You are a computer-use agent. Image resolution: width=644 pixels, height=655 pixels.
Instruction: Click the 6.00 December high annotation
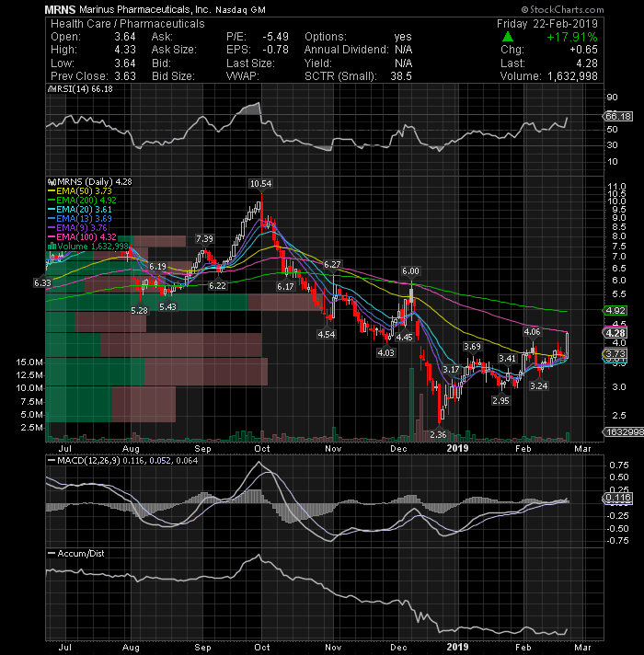tap(410, 271)
